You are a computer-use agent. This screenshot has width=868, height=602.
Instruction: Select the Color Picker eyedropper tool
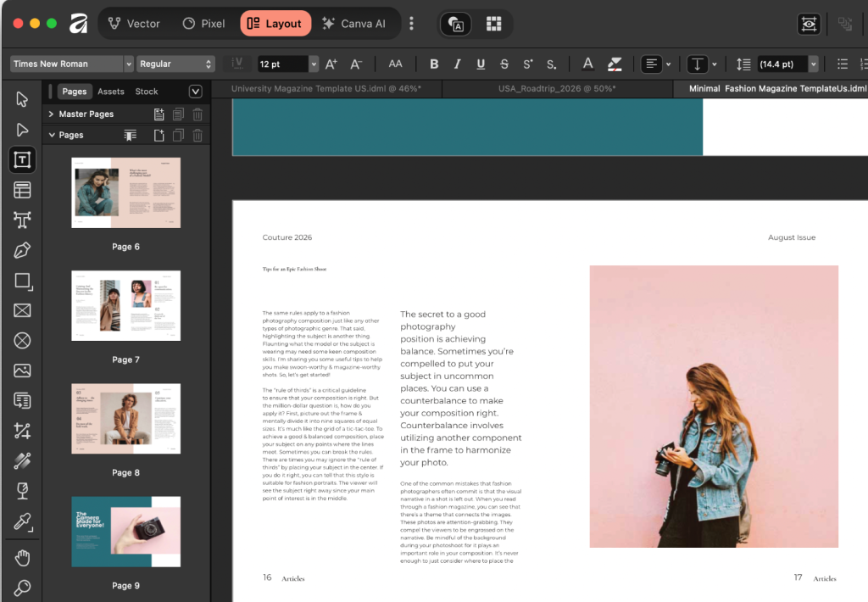coord(22,521)
